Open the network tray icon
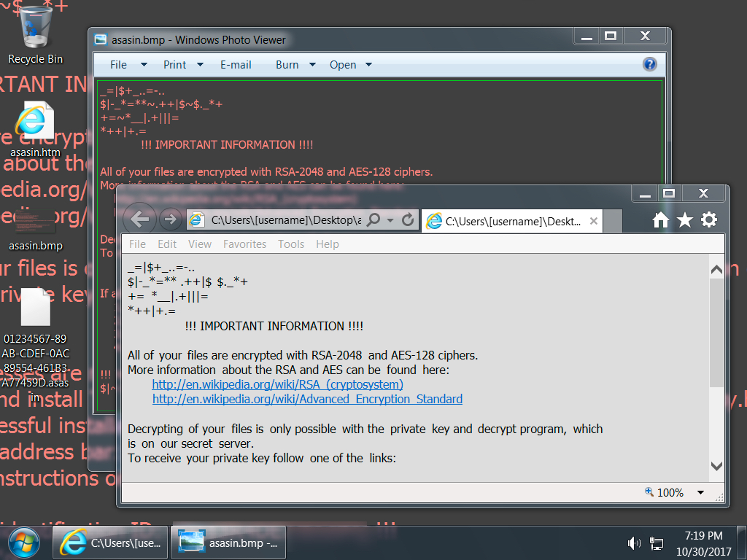Image resolution: width=747 pixels, height=560 pixels. click(657, 542)
